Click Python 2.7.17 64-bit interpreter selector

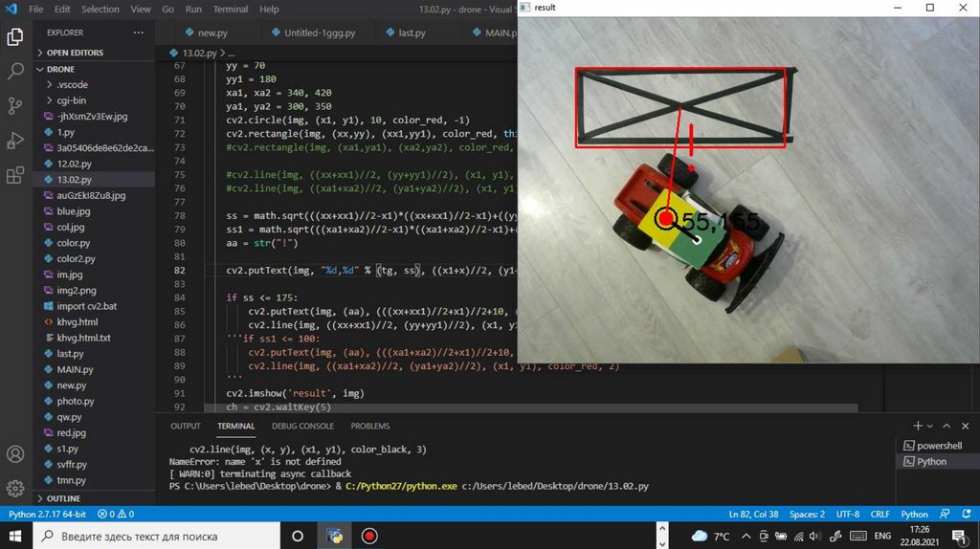46,515
